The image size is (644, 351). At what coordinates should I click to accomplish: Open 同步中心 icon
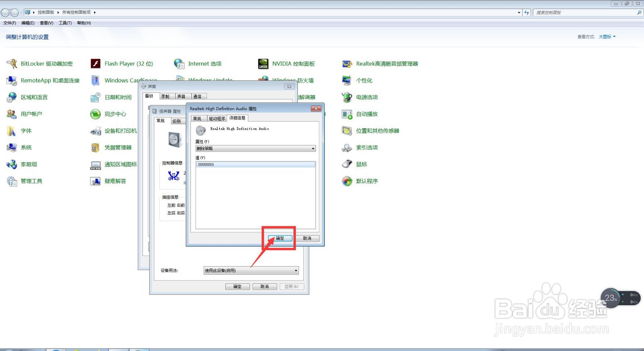pyautogui.click(x=95, y=114)
